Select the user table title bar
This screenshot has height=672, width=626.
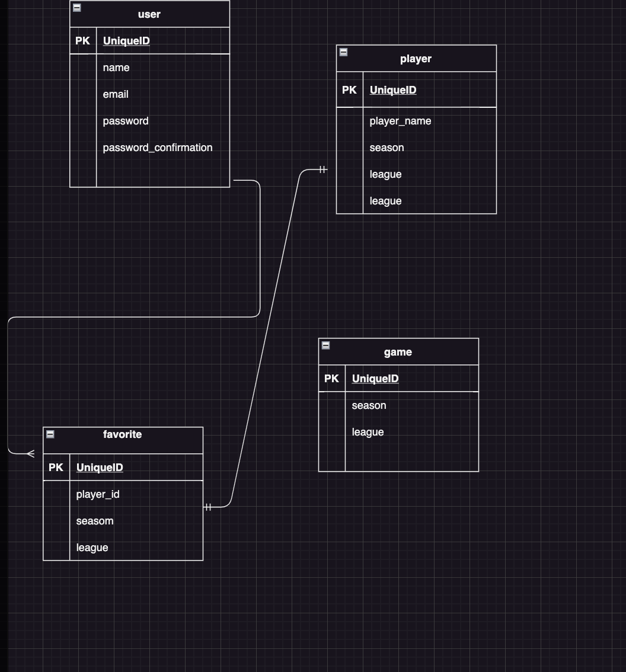149,14
